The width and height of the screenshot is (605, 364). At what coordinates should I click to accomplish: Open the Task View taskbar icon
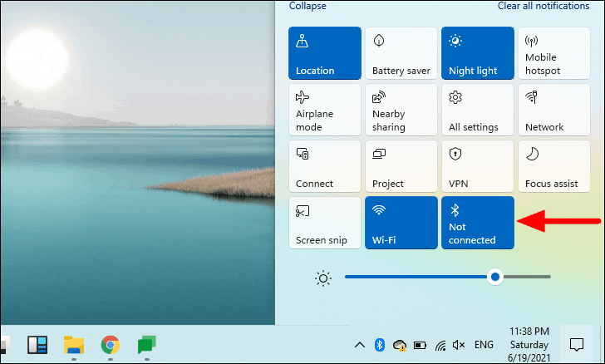(x=37, y=345)
